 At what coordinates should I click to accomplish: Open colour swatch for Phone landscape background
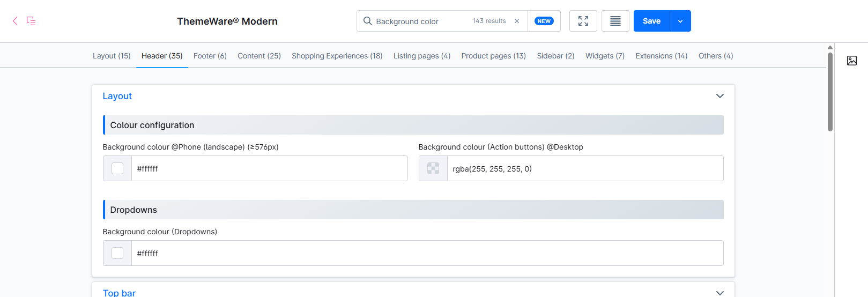(x=117, y=168)
